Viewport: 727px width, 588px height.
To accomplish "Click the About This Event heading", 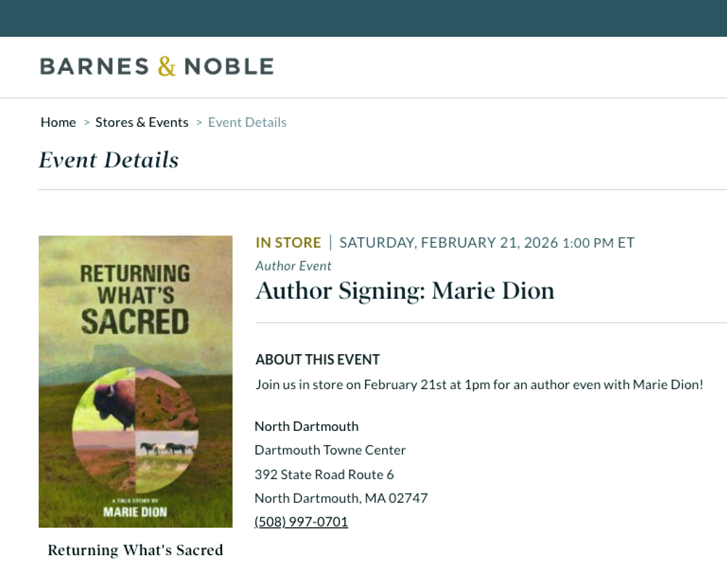I will (317, 360).
